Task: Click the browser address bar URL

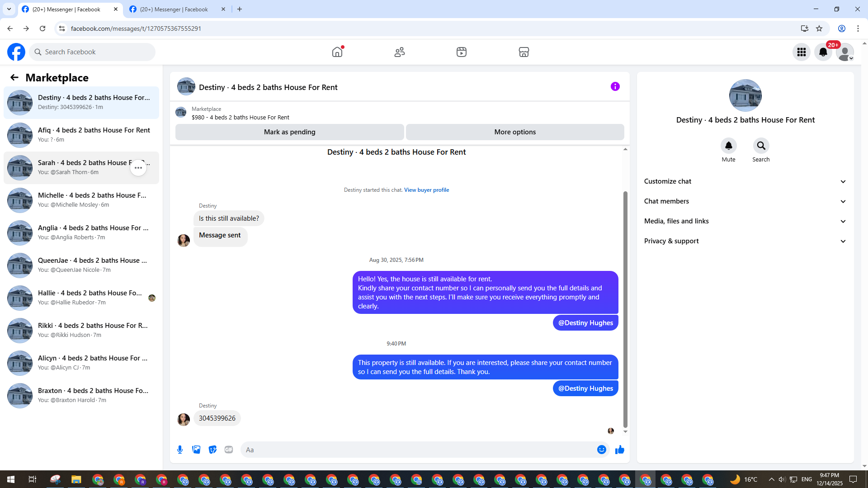Action: pyautogui.click(x=136, y=28)
